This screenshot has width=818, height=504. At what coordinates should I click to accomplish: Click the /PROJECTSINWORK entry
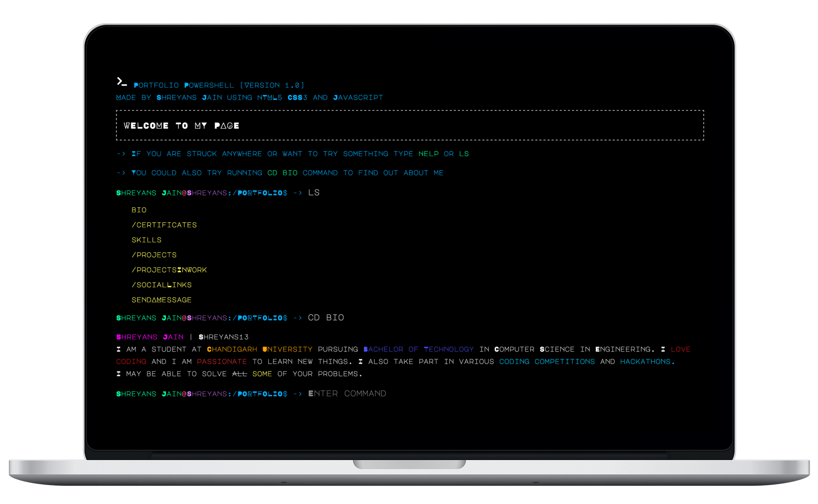click(x=169, y=270)
